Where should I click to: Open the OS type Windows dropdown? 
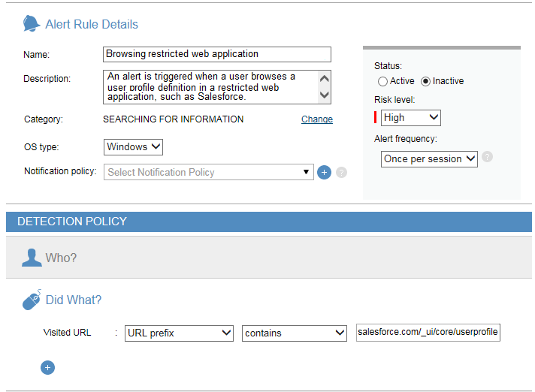click(x=133, y=147)
